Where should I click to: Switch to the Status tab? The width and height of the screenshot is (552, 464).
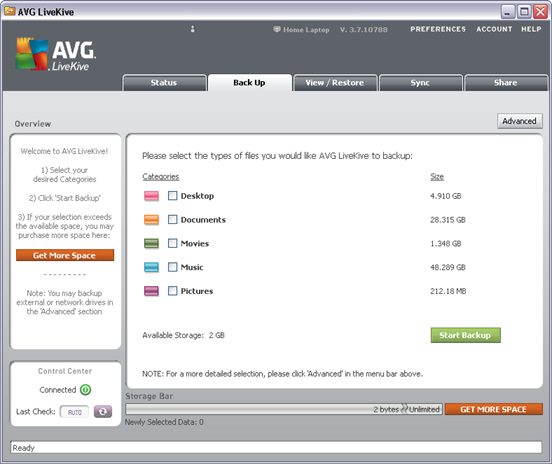click(x=164, y=83)
